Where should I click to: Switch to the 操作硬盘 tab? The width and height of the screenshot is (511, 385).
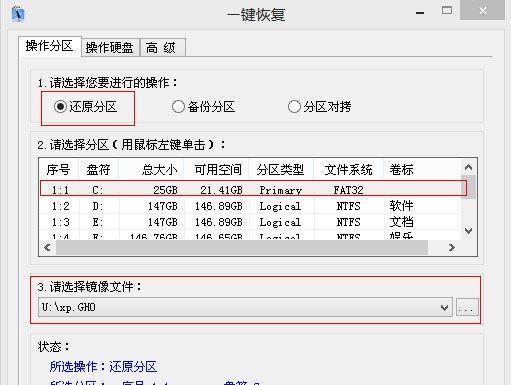click(x=110, y=48)
